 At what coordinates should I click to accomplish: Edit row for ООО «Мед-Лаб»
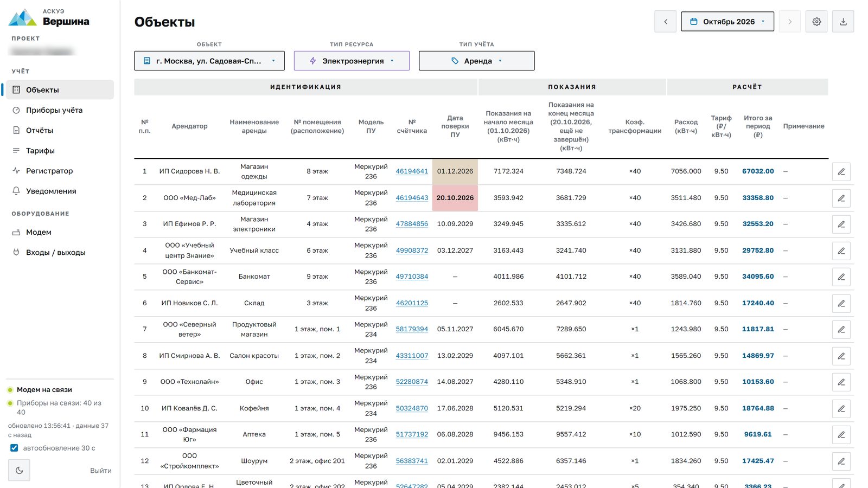tap(841, 198)
